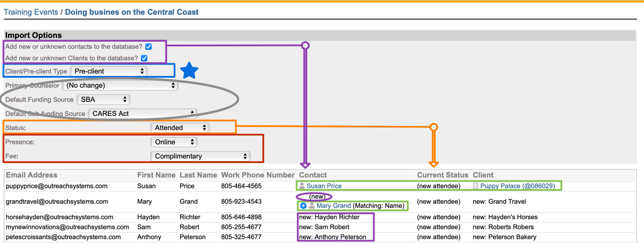Open the Client/Pre-client Type dropdown

point(108,71)
